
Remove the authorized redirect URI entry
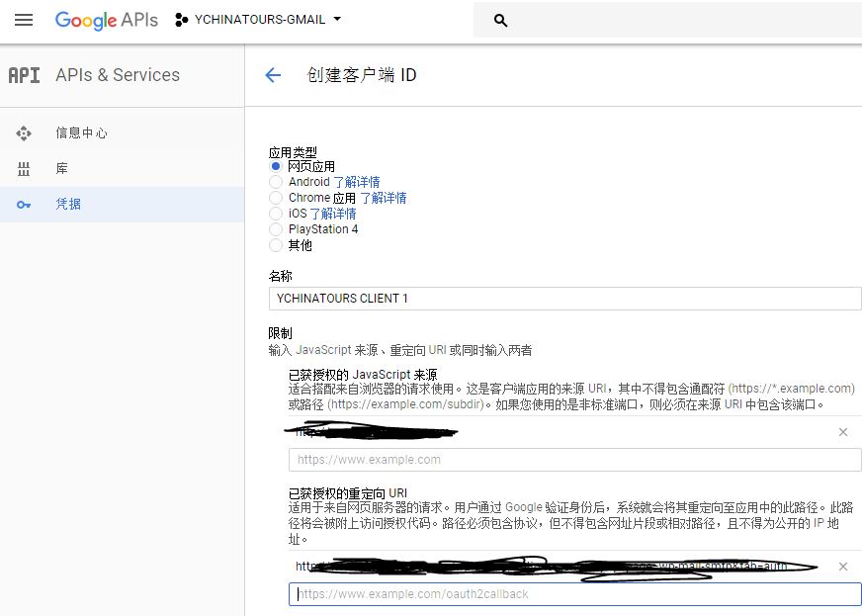[843, 567]
